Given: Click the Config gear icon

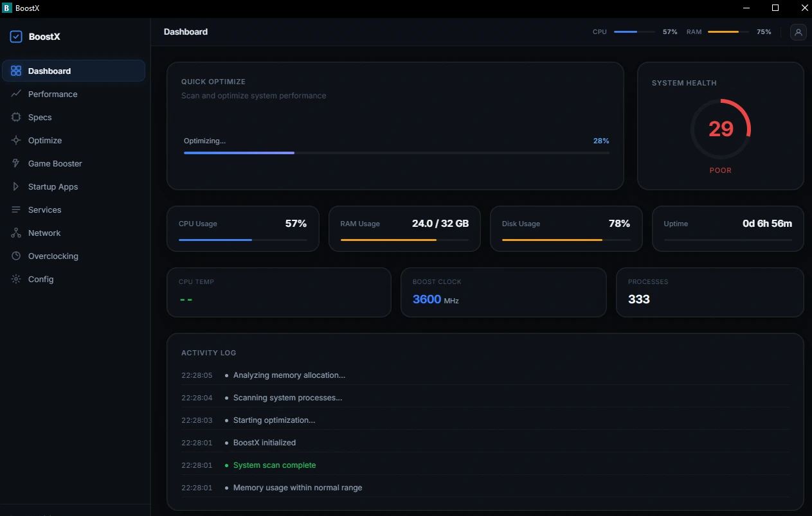Looking at the screenshot, I should 16,279.
